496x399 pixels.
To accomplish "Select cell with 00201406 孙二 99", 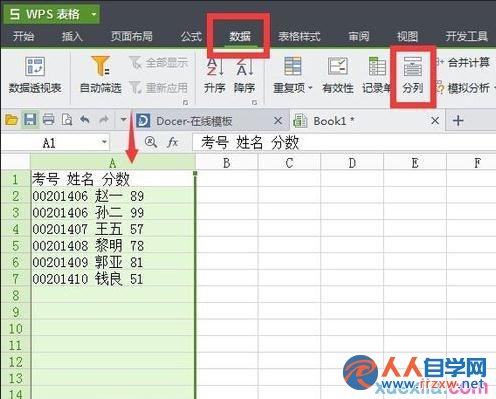I will click(113, 212).
